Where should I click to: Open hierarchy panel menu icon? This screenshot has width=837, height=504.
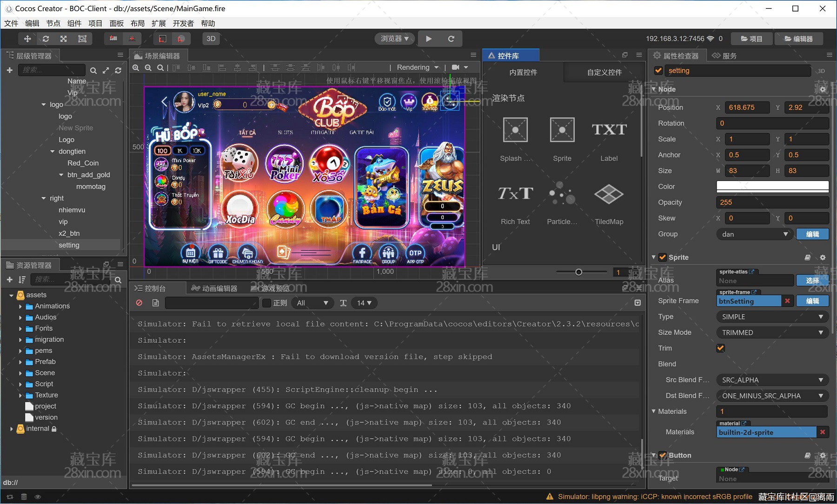click(x=120, y=55)
